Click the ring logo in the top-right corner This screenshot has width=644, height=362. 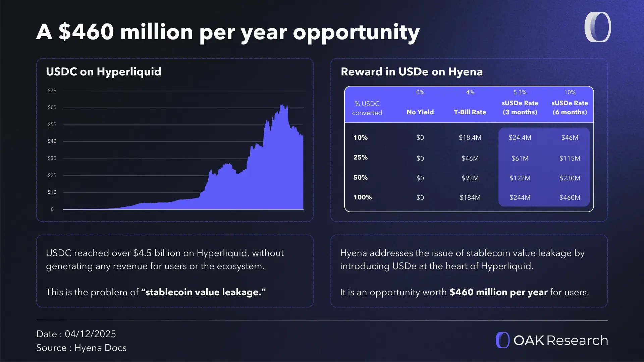pyautogui.click(x=598, y=27)
